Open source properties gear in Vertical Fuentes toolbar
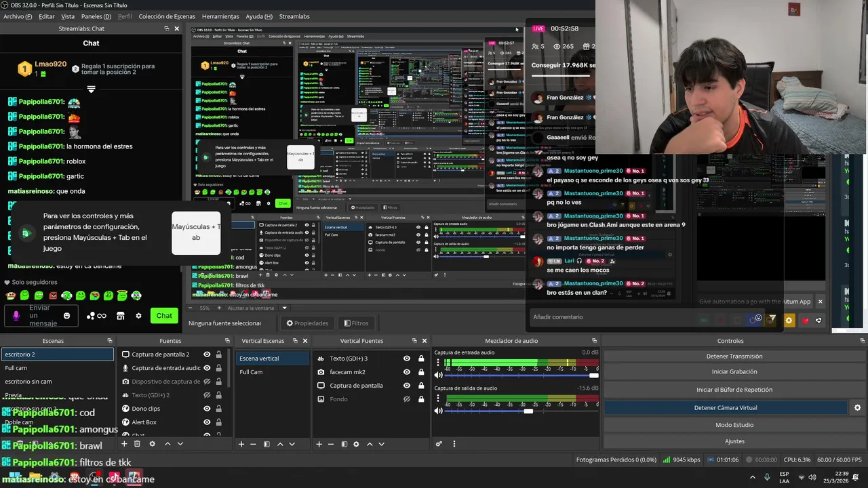 356,444
